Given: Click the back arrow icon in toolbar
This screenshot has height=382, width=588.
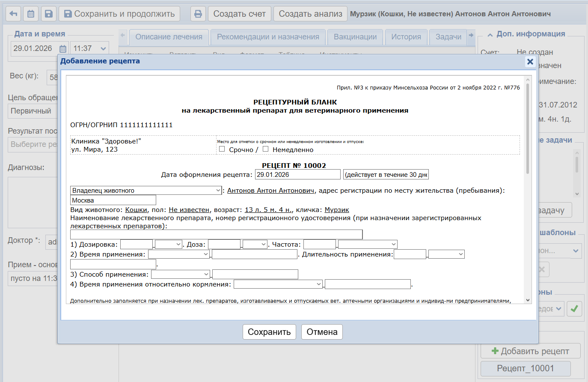Looking at the screenshot, I should [13, 14].
